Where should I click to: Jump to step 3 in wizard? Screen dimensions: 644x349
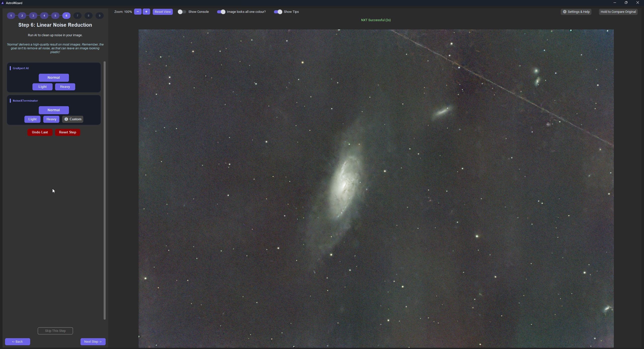33,16
